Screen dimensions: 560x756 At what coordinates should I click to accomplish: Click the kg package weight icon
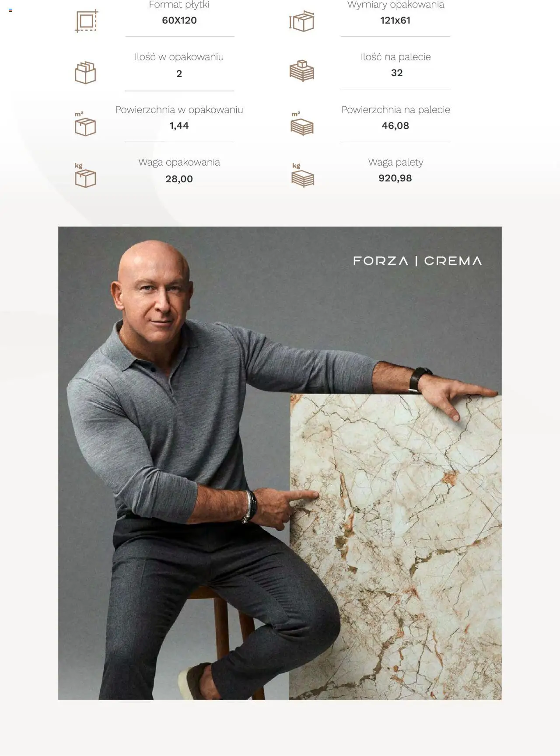(x=85, y=175)
